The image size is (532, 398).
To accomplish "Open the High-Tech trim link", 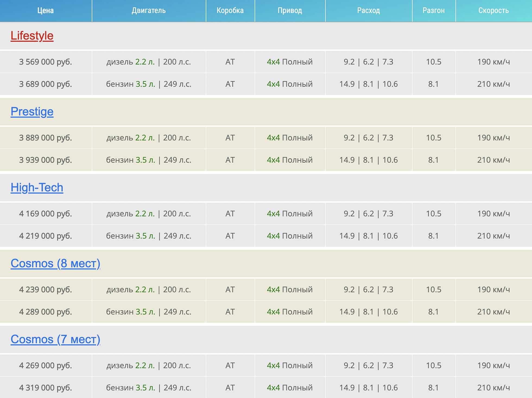I will (x=37, y=188).
